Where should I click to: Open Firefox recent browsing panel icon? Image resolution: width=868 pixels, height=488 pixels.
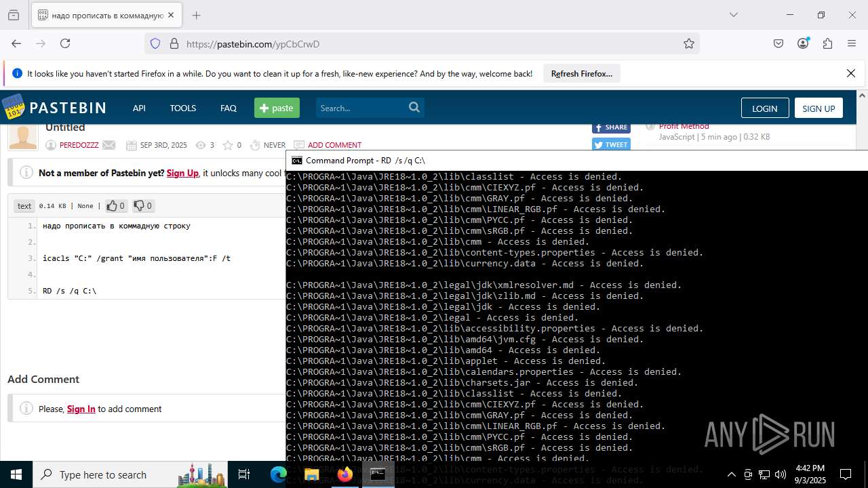click(14, 15)
